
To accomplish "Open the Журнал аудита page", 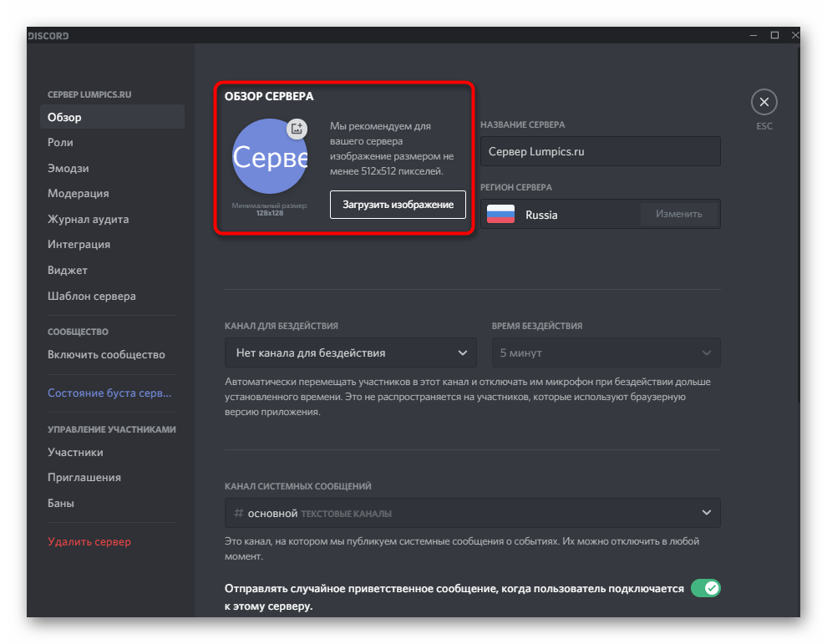I will 84,219.
